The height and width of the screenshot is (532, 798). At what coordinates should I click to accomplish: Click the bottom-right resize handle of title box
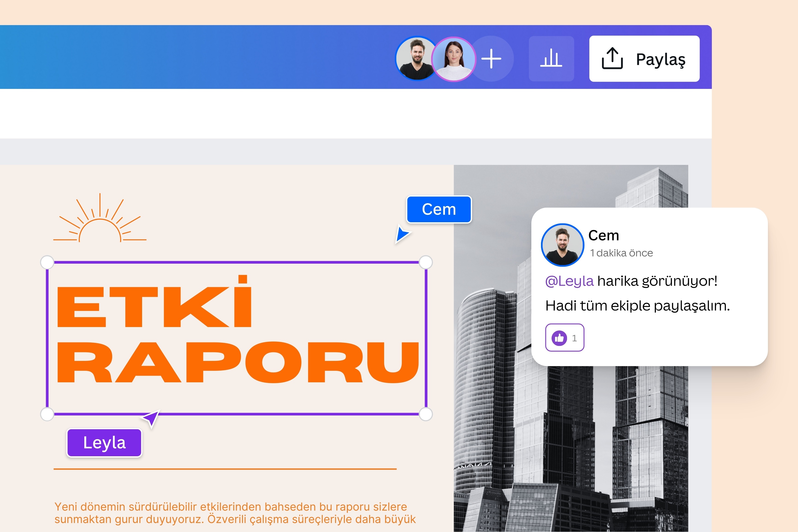click(x=426, y=414)
